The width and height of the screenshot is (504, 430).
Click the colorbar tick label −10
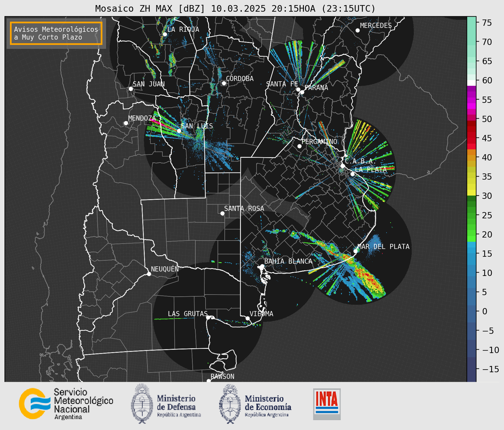click(491, 350)
